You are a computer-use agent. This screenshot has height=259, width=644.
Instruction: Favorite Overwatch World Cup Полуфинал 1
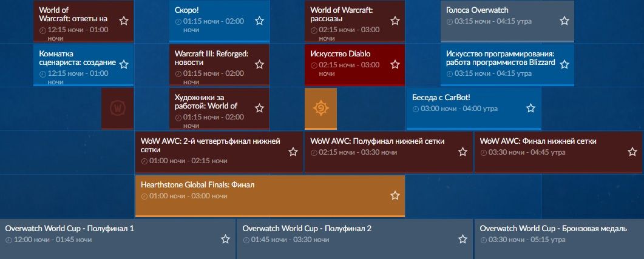(225, 240)
